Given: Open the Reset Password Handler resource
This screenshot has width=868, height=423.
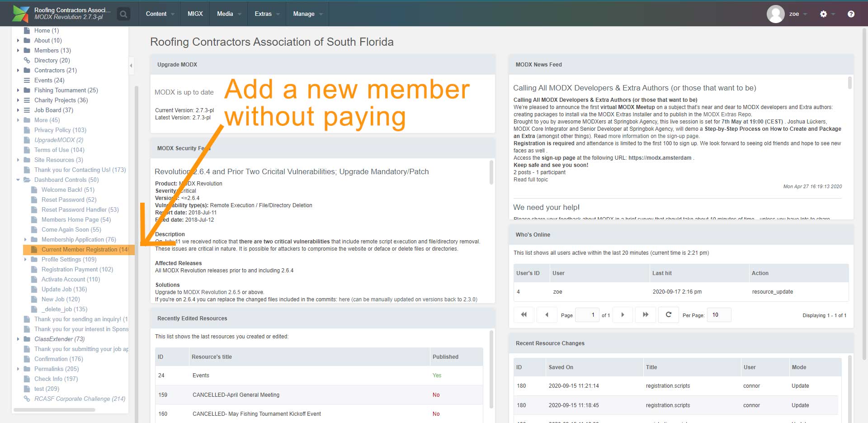Looking at the screenshot, I should [x=80, y=210].
